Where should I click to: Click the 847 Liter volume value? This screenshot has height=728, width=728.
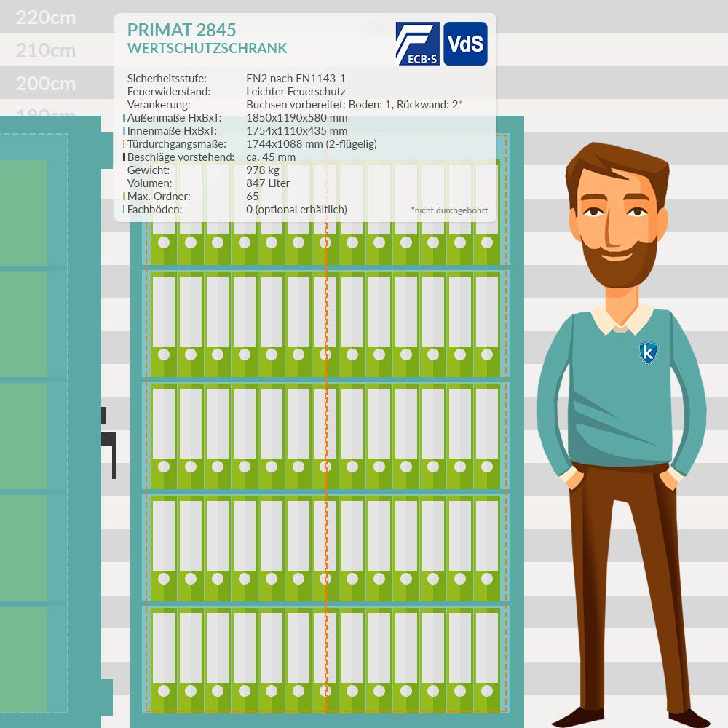pos(268,183)
